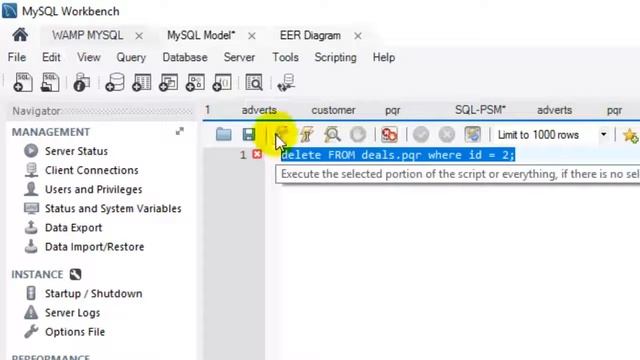The width and height of the screenshot is (640, 360).
Task: Run explain on current statement
Action: point(332,134)
